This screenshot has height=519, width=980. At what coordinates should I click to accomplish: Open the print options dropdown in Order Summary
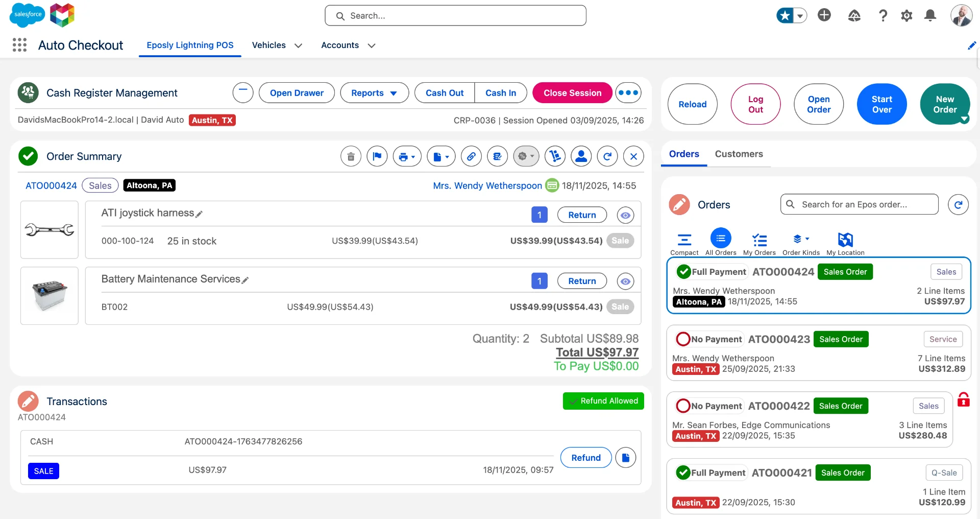(x=407, y=157)
